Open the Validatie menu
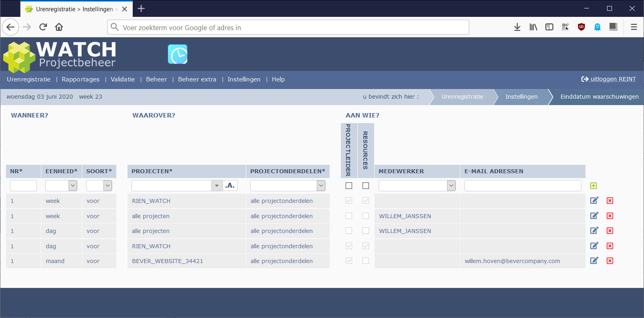 123,79
